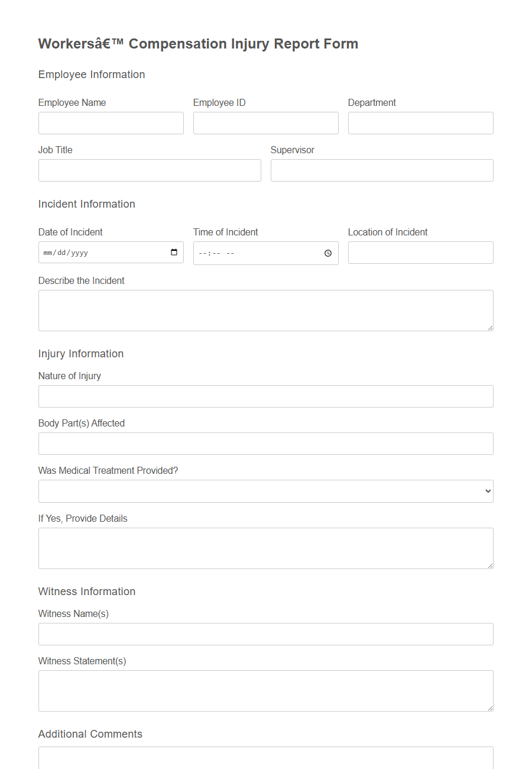Open the Was Medical Treatment Provided dropdown

point(266,491)
